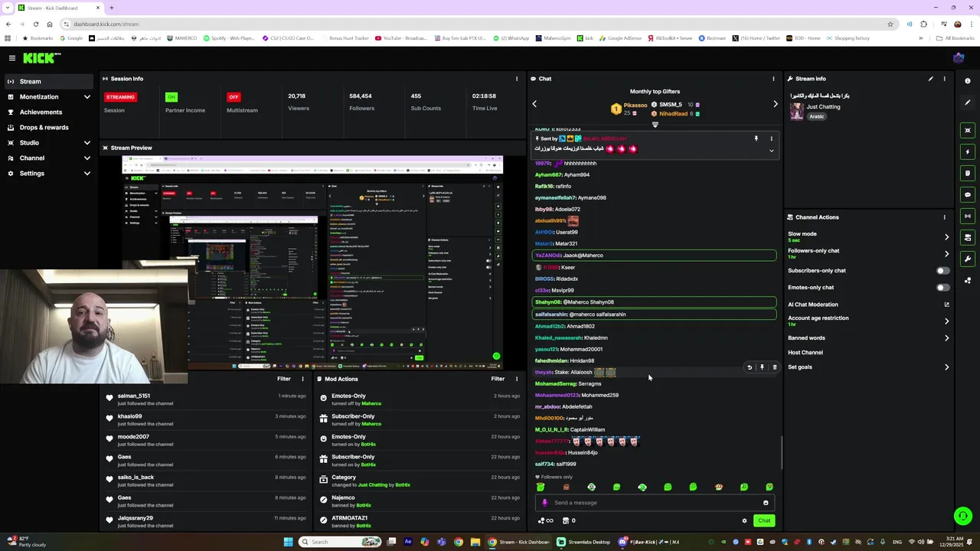Viewport: 980px width, 551px height.
Task: Delete theyab's chat message with trash icon
Action: (x=774, y=367)
